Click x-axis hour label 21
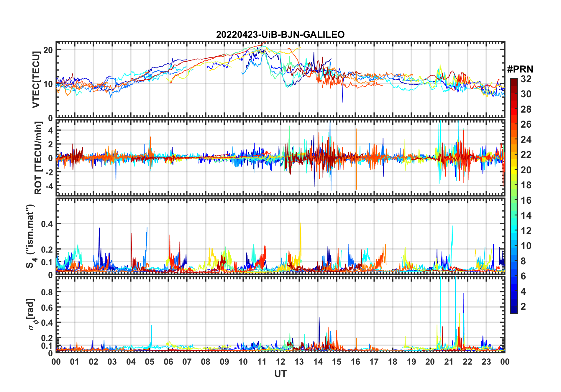Viewport: 561px width, 392px height. click(449, 362)
